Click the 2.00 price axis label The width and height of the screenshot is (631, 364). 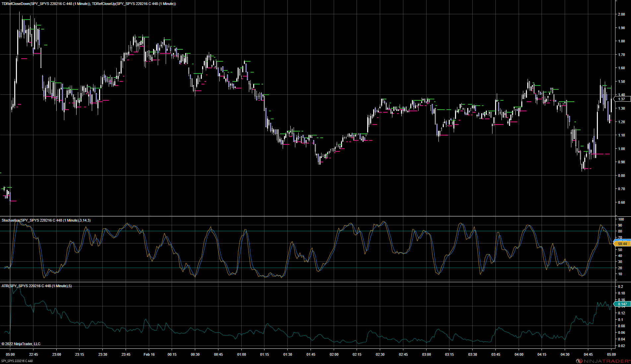pyautogui.click(x=621, y=14)
